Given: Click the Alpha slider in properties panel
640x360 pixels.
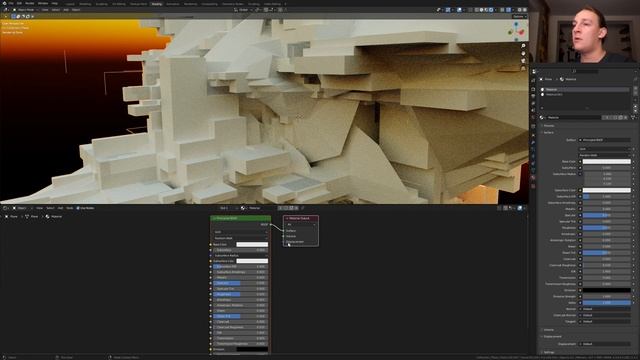Looking at the screenshot, I should pyautogui.click(x=607, y=303).
